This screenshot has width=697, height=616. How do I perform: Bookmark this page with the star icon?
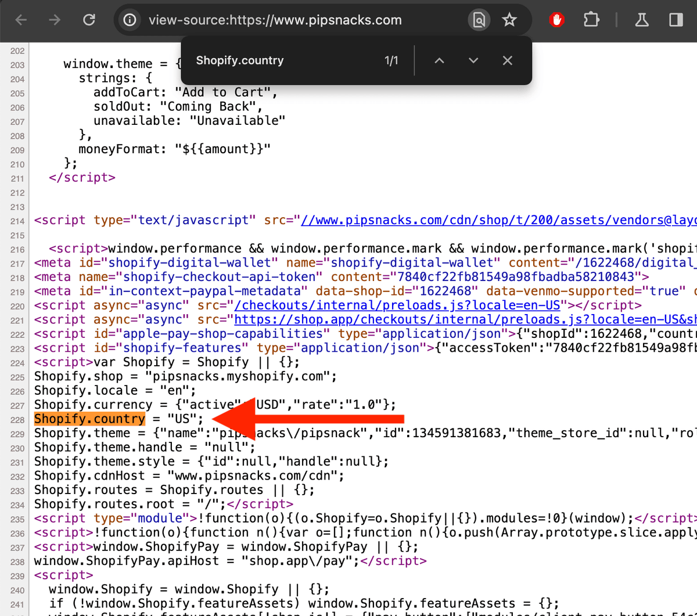tap(509, 20)
